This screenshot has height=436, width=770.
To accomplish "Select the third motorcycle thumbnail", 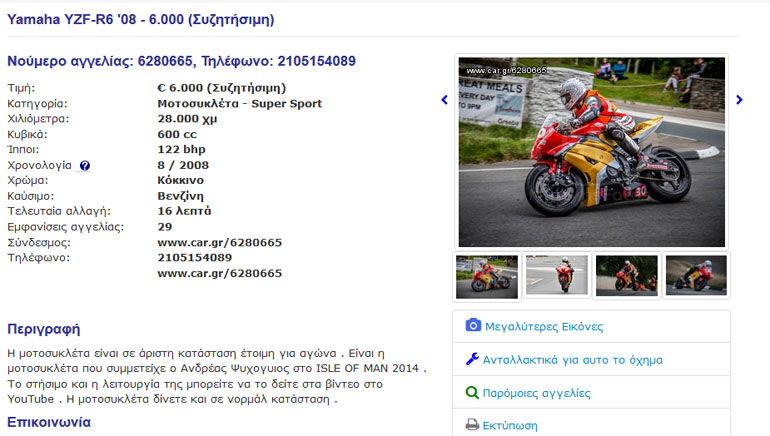I will coord(626,275).
